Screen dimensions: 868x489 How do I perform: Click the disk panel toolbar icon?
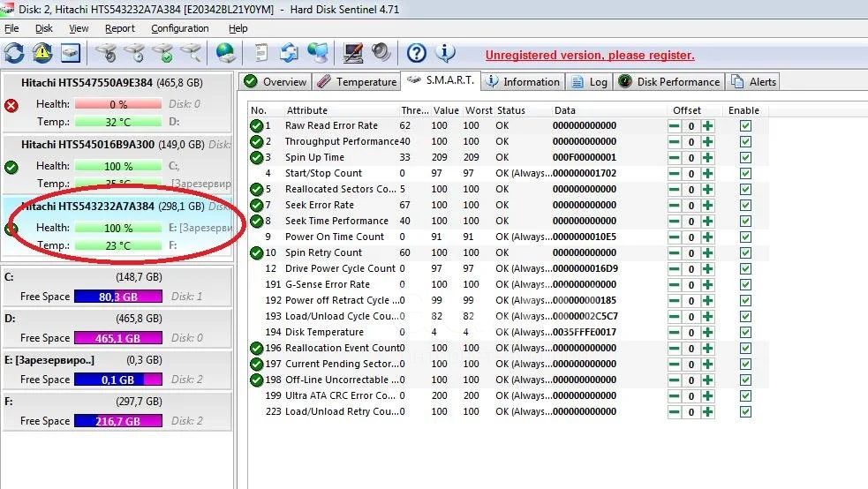point(71,53)
